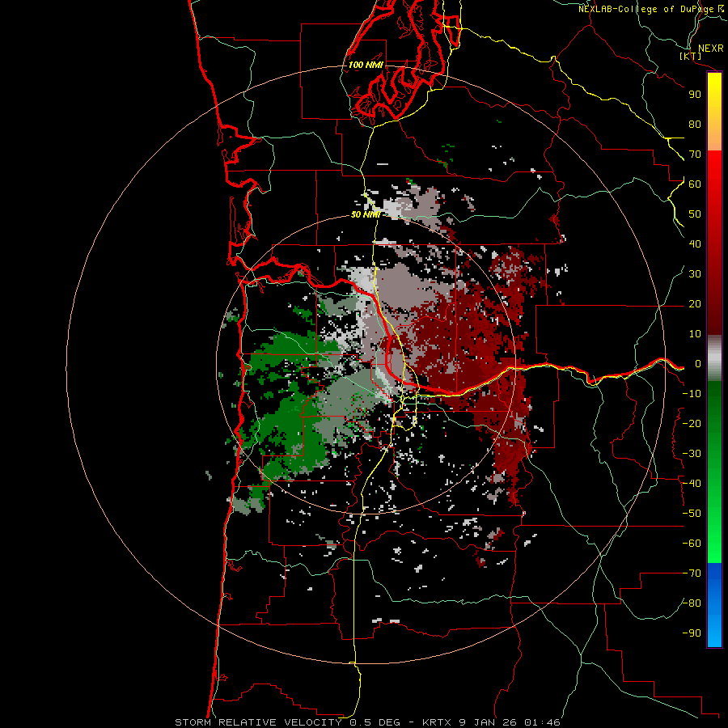
Task: Click the -40 scale label
Action: coord(692,484)
